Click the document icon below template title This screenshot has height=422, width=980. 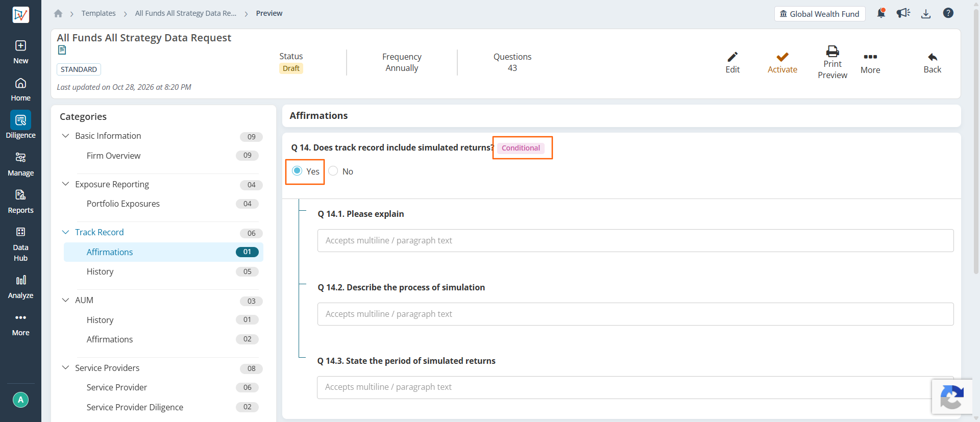tap(62, 50)
